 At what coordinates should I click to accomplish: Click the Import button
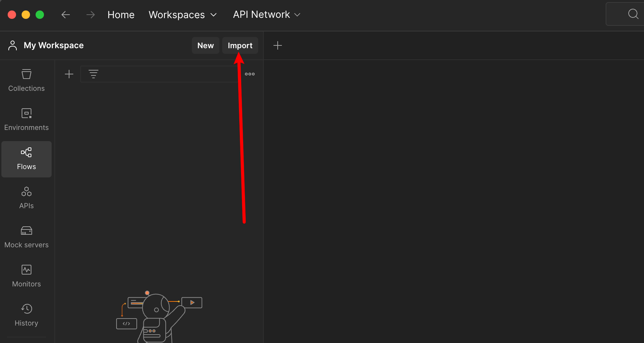coord(240,45)
